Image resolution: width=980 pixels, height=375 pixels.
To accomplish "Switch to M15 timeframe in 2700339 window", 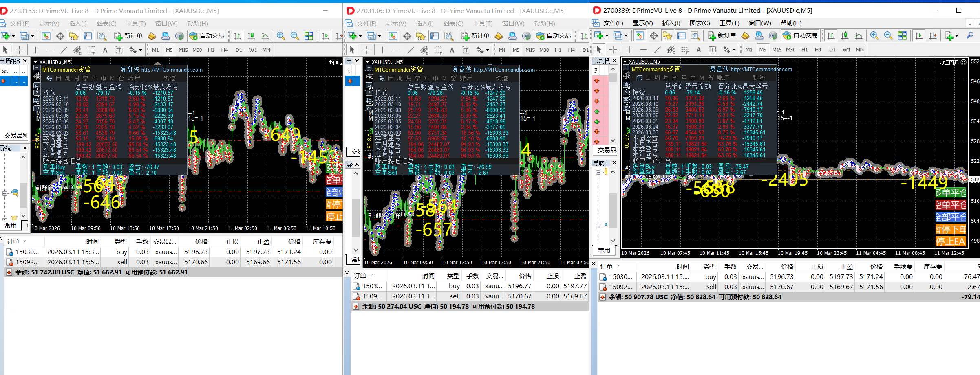I will coord(777,50).
